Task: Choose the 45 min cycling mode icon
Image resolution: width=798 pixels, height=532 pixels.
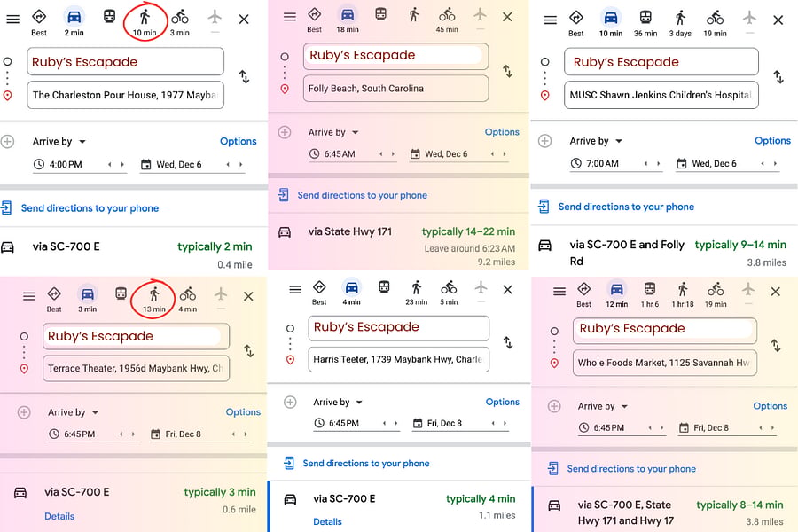Action: 447,15
